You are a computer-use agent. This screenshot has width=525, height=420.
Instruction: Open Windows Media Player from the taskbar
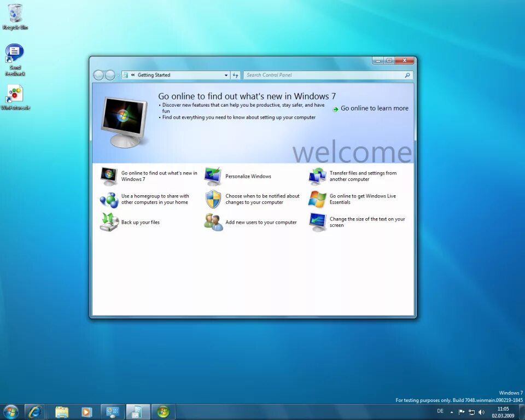pyautogui.click(x=87, y=411)
